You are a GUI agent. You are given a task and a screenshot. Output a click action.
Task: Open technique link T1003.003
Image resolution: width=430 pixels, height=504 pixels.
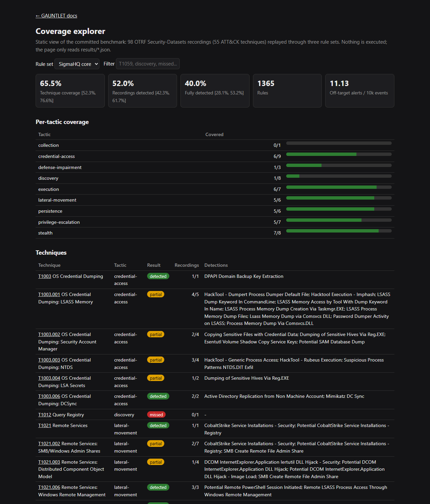49,360
